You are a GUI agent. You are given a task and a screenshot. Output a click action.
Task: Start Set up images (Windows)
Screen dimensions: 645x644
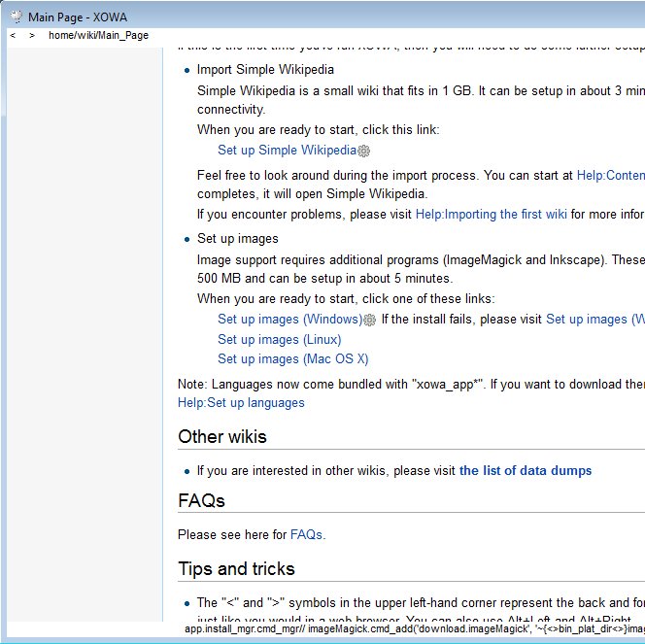[289, 320]
